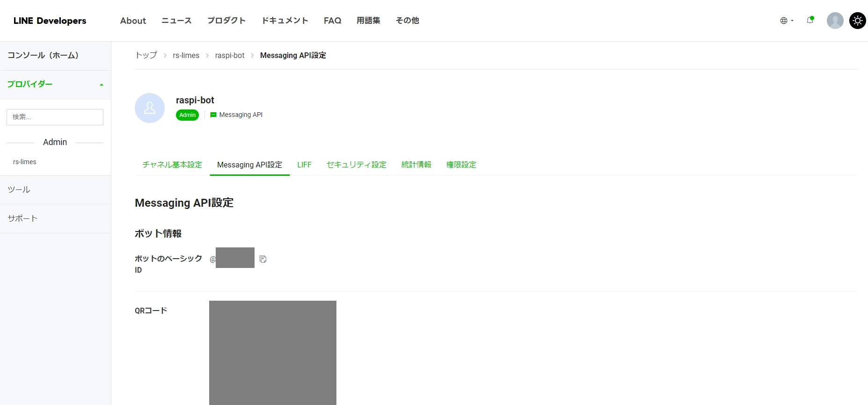Open the ドキュメント navigation link
868x405 pixels.
tap(284, 21)
